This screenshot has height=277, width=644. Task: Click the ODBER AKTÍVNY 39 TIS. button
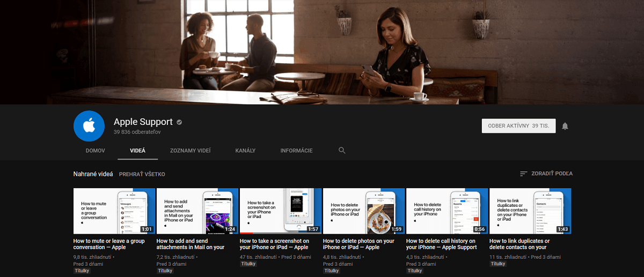pos(518,126)
